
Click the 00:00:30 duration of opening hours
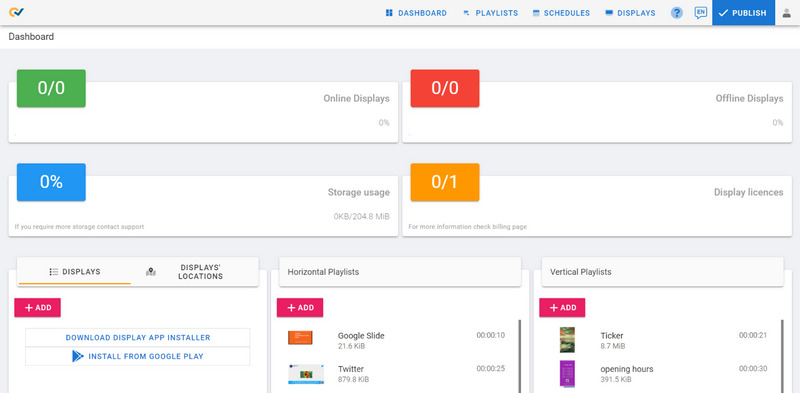click(753, 369)
